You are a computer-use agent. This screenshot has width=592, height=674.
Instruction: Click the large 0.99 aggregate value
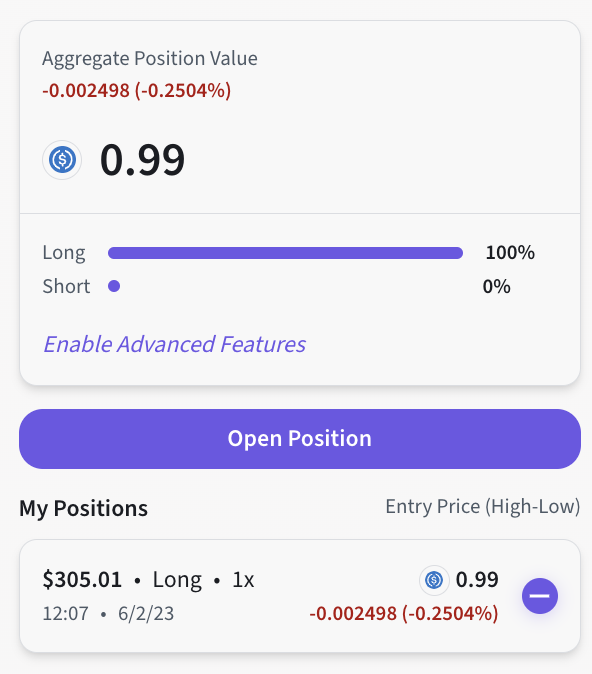142,160
